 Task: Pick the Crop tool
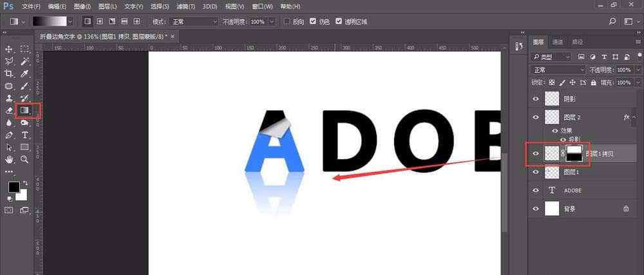click(9, 73)
